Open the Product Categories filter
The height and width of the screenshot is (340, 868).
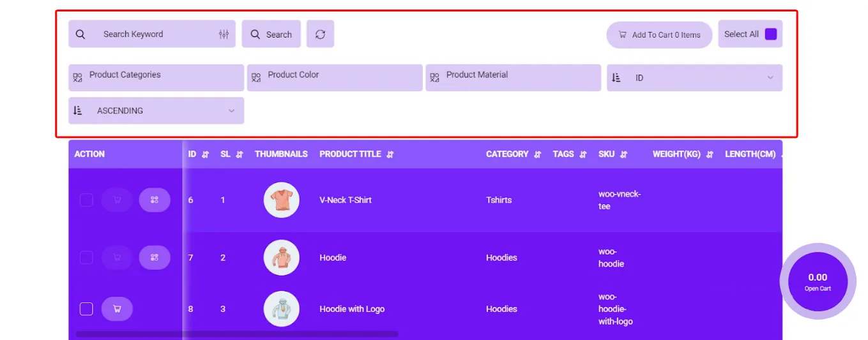pos(156,78)
